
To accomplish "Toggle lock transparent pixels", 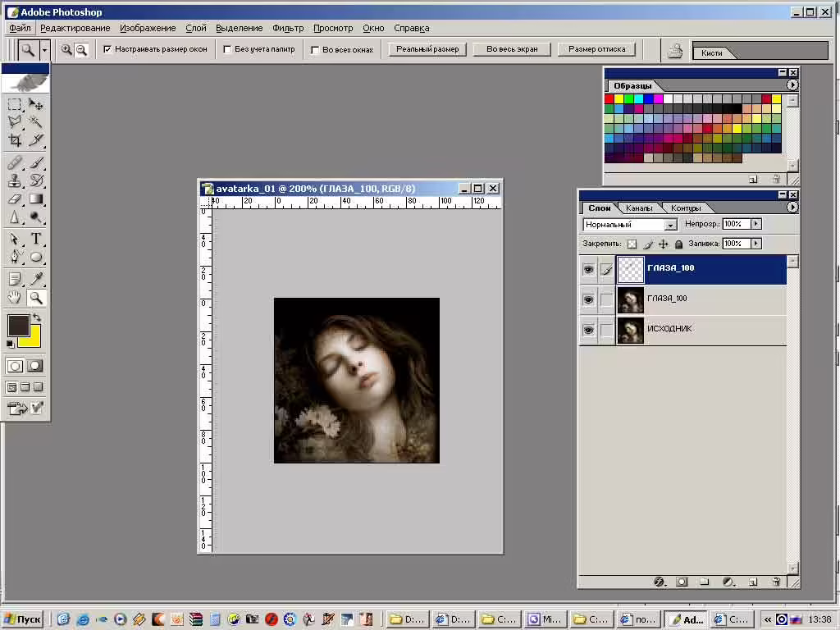I will tap(632, 244).
